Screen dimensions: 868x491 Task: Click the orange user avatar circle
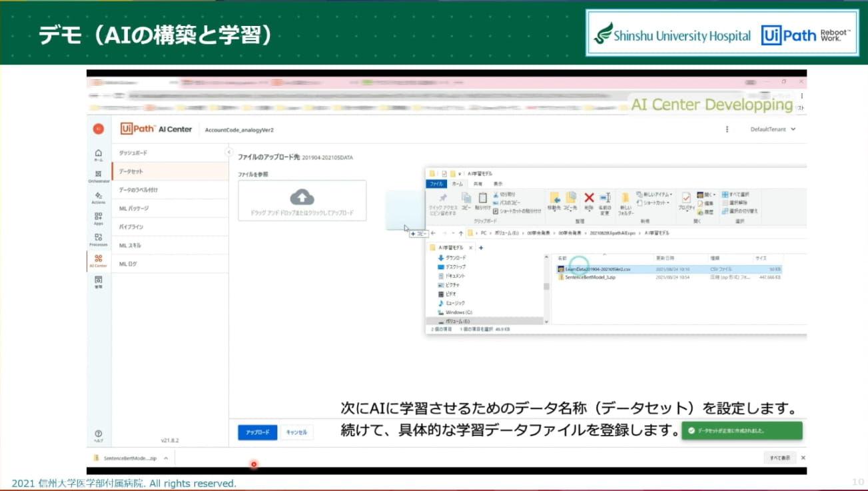(x=99, y=129)
